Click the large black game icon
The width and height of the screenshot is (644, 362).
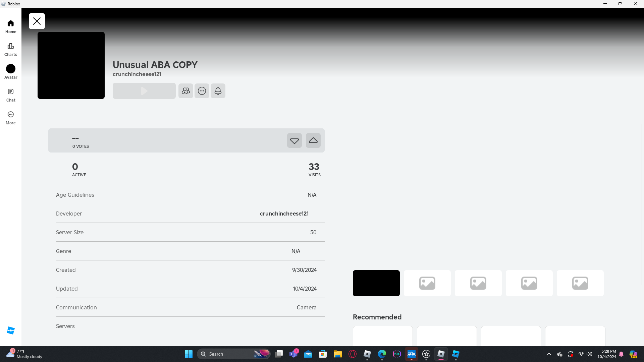[71, 65]
